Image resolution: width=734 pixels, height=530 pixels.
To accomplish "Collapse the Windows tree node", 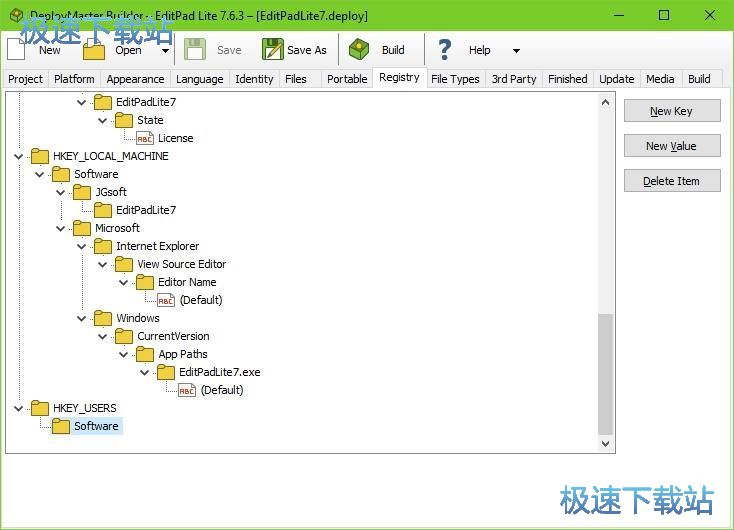I will coord(81,318).
